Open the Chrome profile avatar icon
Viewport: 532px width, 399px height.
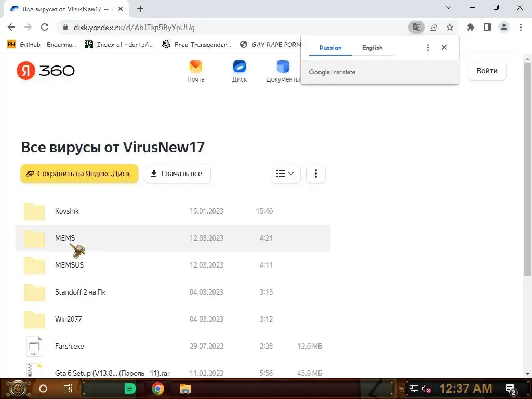point(504,27)
